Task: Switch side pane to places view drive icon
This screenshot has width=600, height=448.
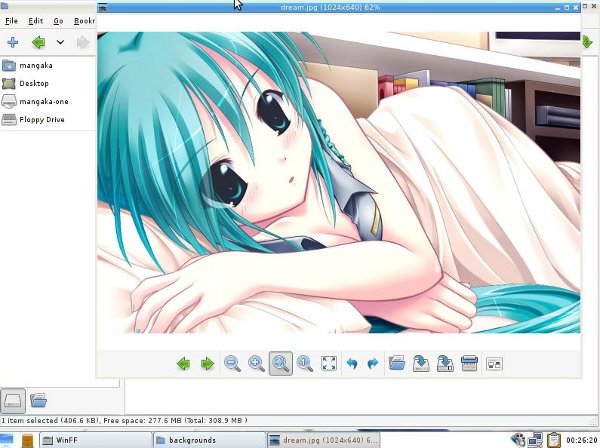Action: 13,401
